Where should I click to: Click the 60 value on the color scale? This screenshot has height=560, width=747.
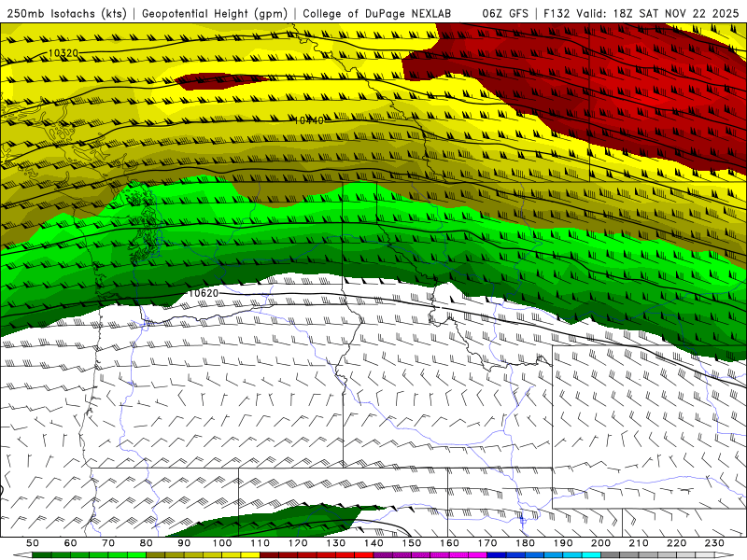71,543
